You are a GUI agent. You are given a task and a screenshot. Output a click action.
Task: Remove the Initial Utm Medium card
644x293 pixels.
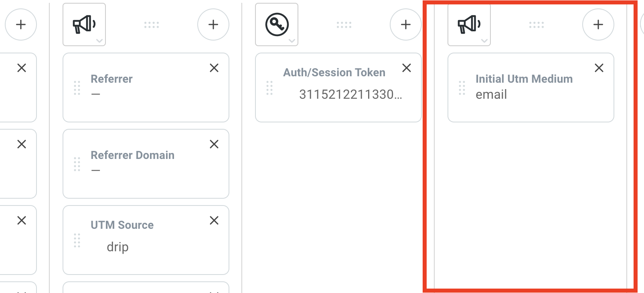coord(599,68)
